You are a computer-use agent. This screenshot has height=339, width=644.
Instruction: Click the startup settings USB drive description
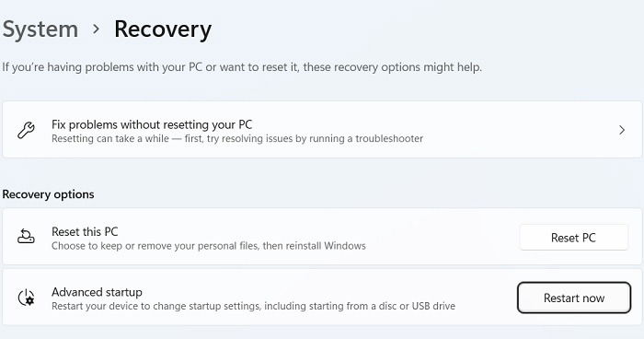[x=253, y=306]
